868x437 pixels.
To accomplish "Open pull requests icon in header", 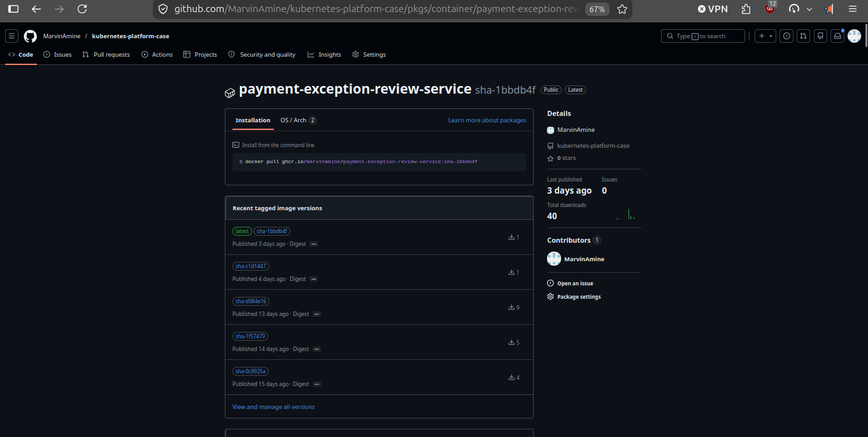I will click(x=804, y=36).
